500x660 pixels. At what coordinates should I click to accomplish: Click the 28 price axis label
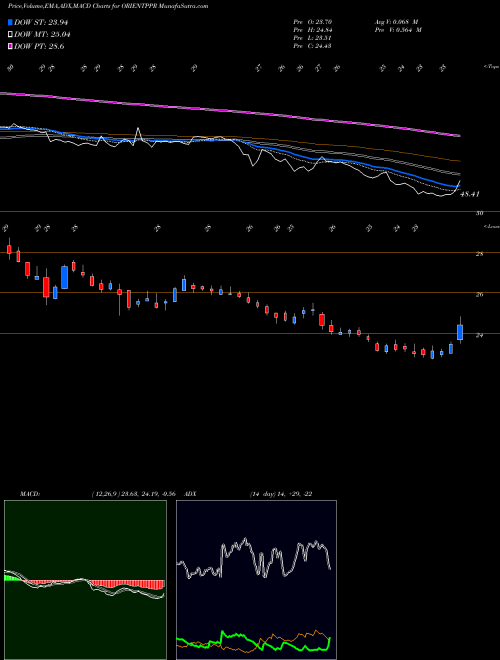(479, 254)
